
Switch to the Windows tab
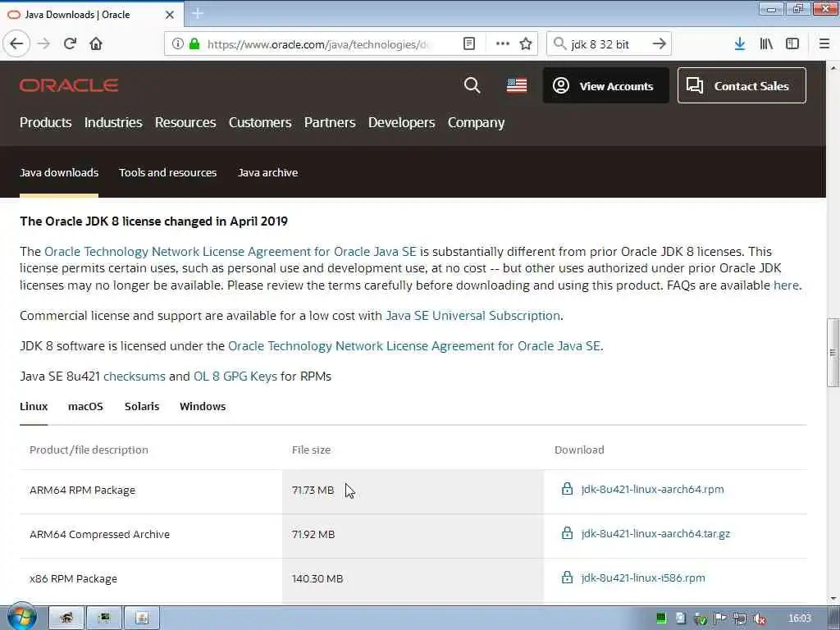[203, 407]
